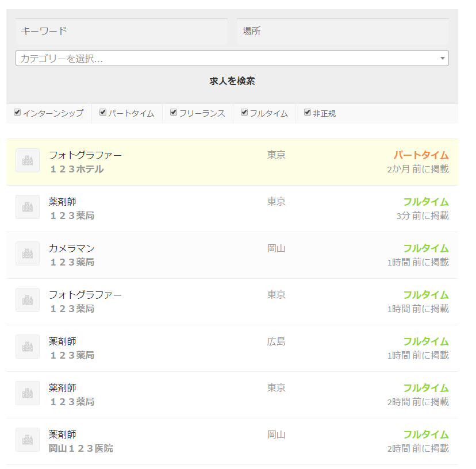This screenshot has width=476, height=469.
Task: Focus the 場所 input field
Action: [x=343, y=31]
